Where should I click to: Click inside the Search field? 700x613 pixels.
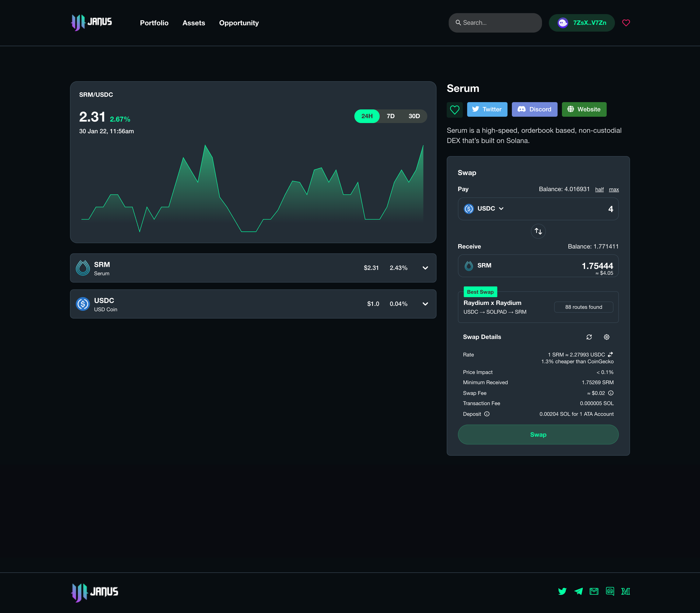(494, 23)
